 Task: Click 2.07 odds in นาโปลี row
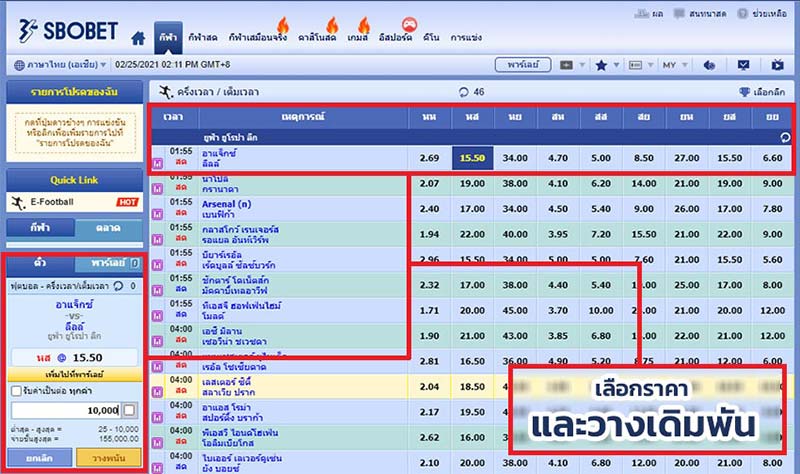430,184
